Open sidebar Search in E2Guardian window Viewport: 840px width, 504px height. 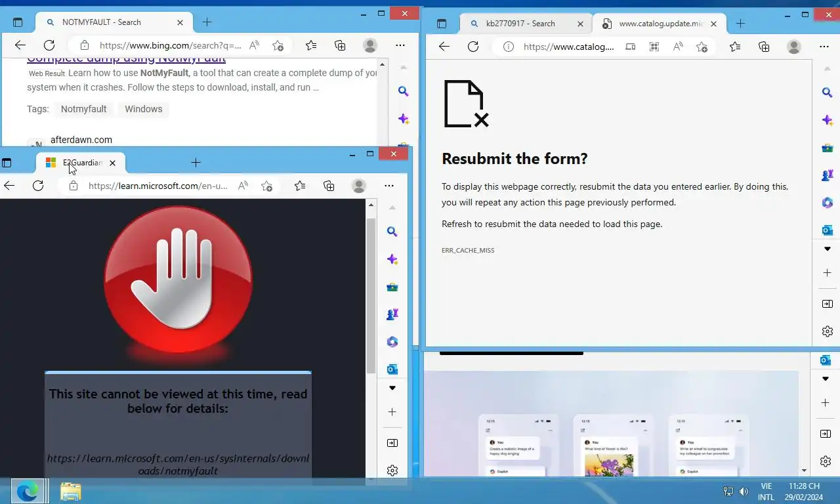click(392, 232)
